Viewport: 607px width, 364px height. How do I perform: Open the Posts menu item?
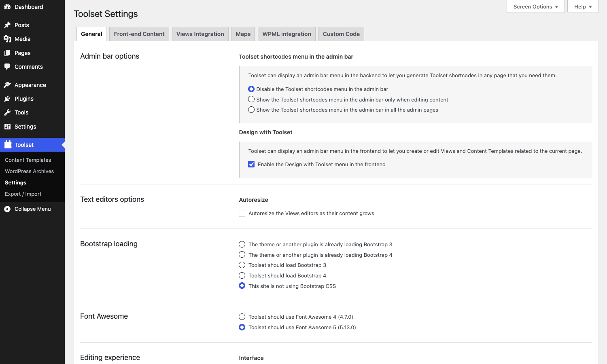click(32, 25)
